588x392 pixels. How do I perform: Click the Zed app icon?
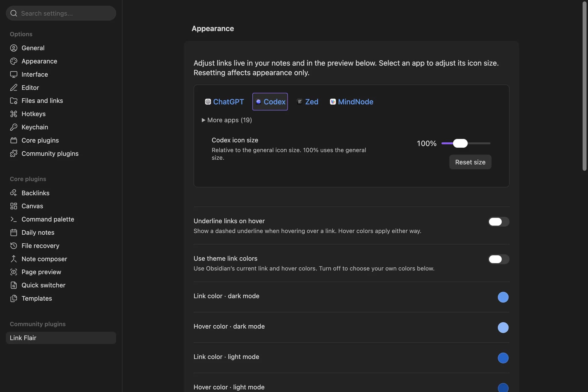(x=300, y=102)
